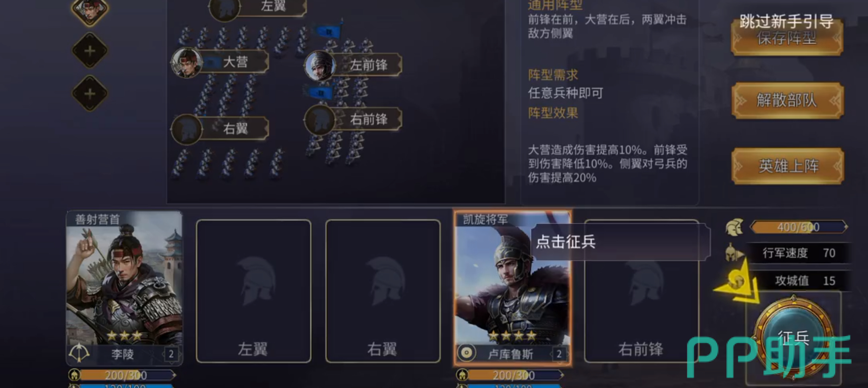Skip tutorial via 跳过新手引导

(x=787, y=21)
